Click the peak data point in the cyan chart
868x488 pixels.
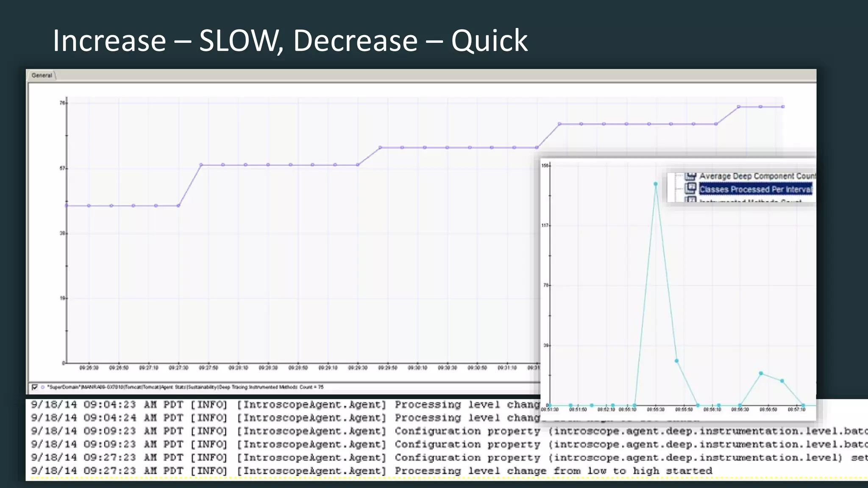(x=656, y=184)
